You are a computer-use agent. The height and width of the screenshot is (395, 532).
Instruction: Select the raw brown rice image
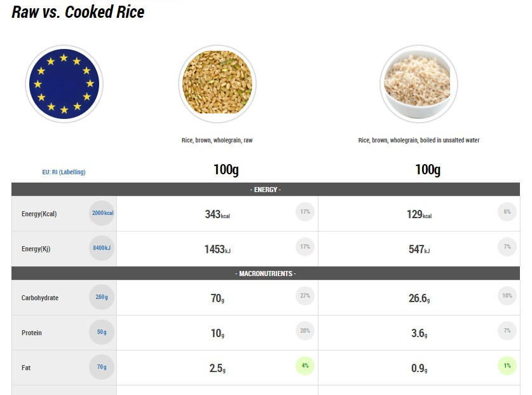coord(217,84)
